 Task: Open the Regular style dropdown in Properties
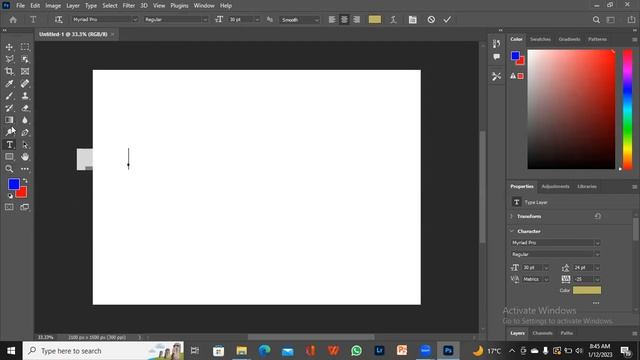pos(597,254)
